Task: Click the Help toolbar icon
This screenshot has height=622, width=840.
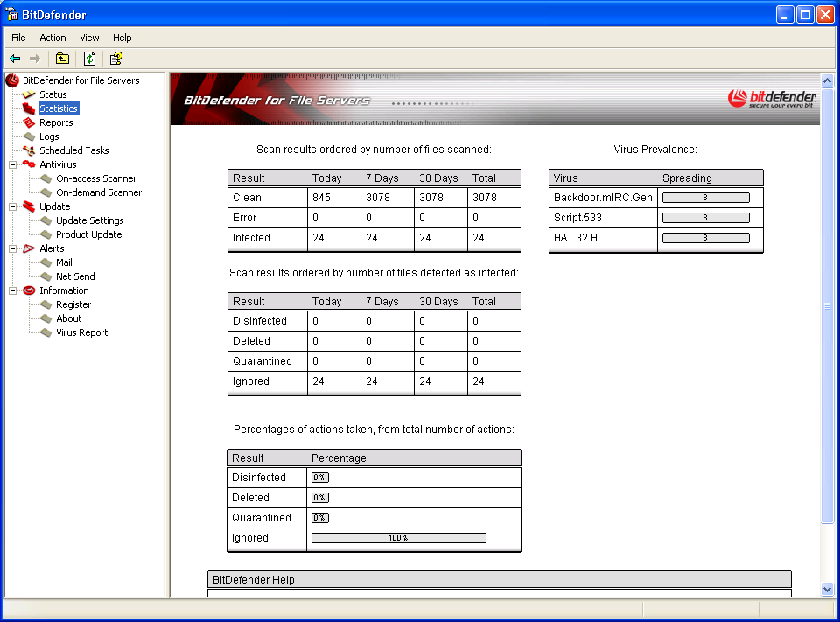Action: (x=115, y=59)
